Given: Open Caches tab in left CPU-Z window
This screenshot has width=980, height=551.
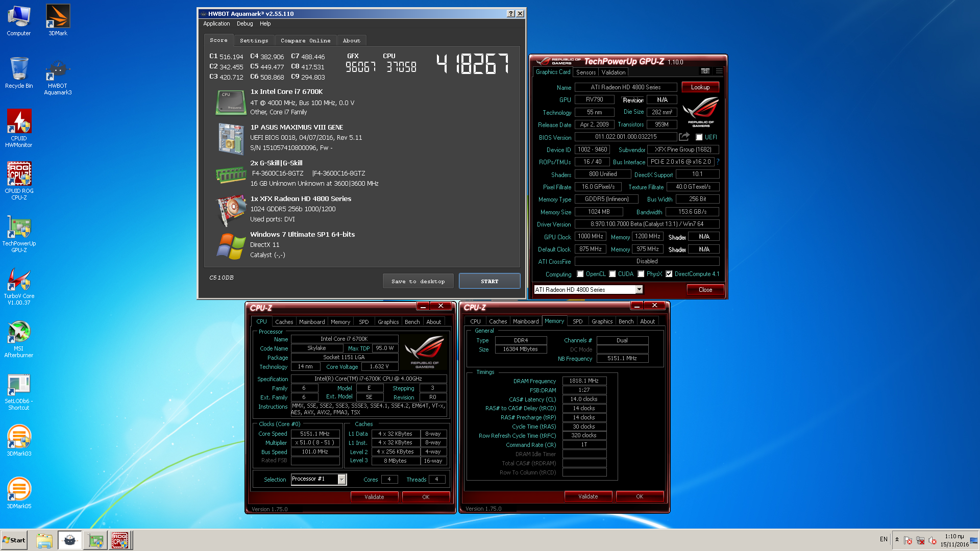Looking at the screenshot, I should coord(284,322).
